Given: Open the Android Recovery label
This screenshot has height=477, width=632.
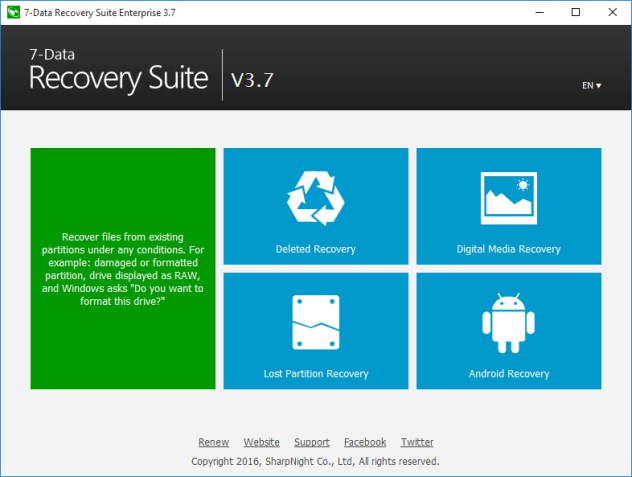Looking at the screenshot, I should (x=509, y=374).
